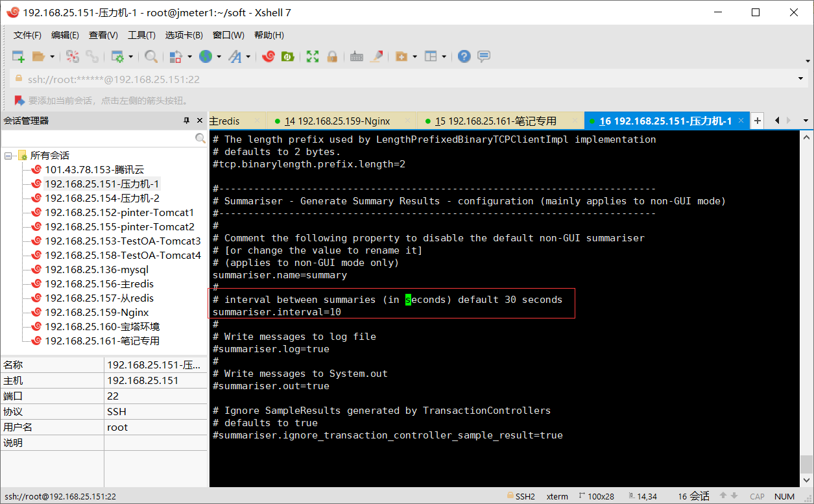Screen dimensions: 814x504
Task: Click the lock screen padlock icon
Action: coord(331,56)
